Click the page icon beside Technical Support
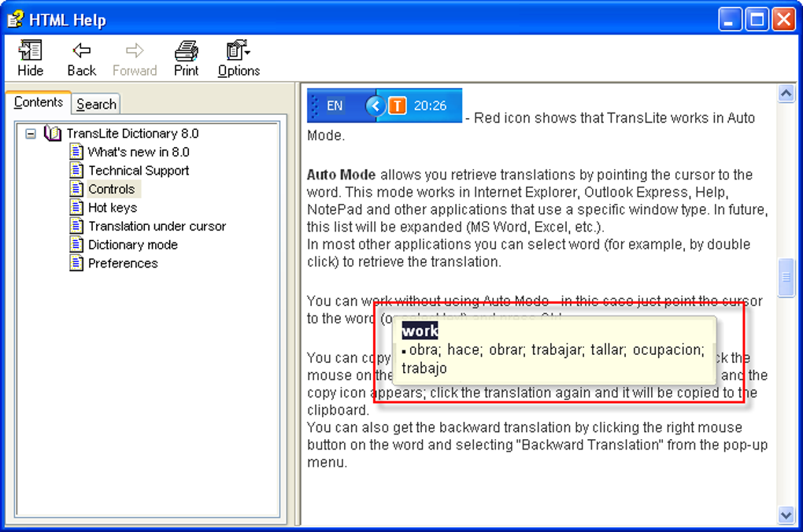The height and width of the screenshot is (532, 803). [x=76, y=171]
